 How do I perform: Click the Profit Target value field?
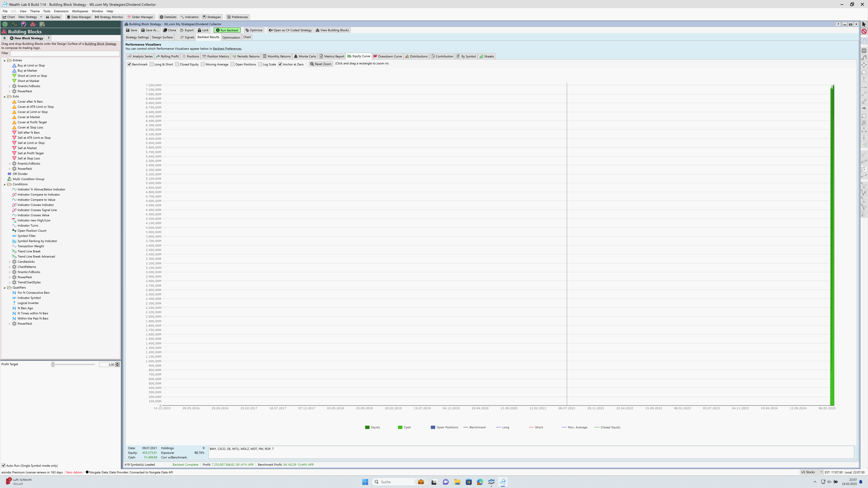click(107, 364)
